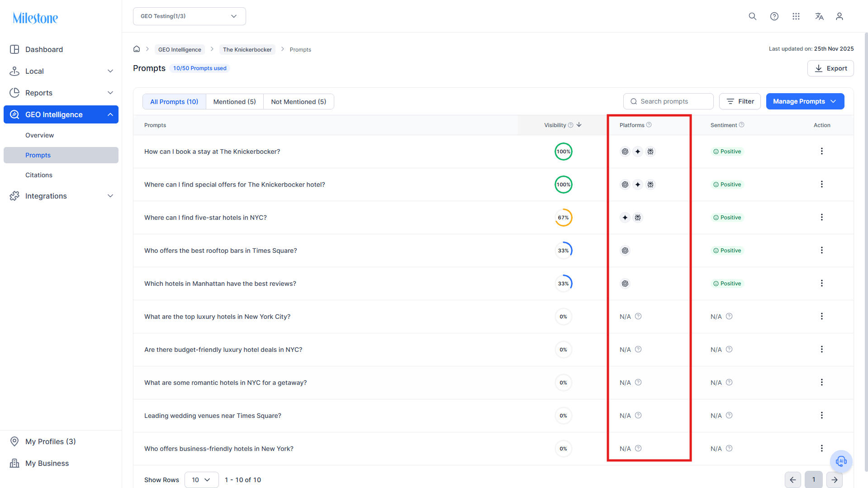Click the Milestone logo
The height and width of the screenshot is (488, 868).
point(35,18)
